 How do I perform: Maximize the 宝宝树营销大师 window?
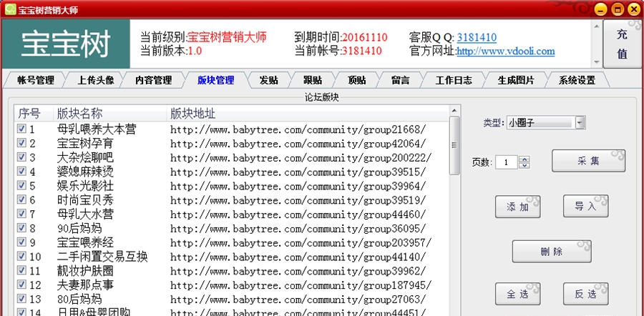click(x=618, y=9)
